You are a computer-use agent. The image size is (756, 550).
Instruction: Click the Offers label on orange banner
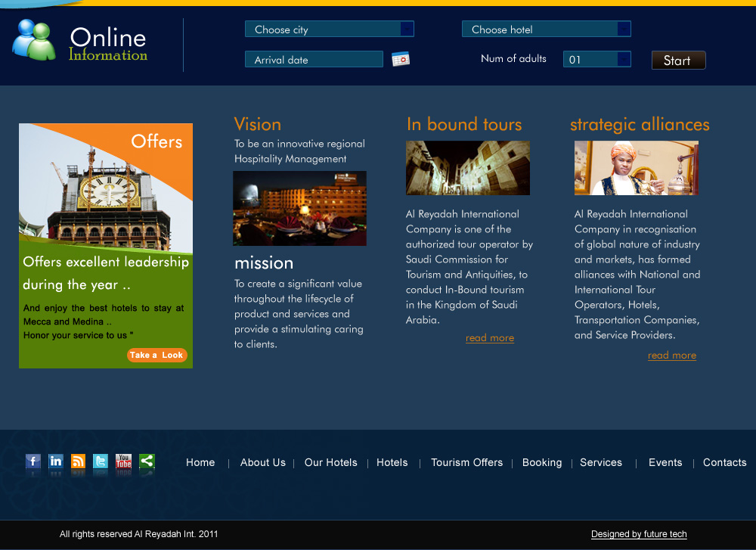(156, 141)
